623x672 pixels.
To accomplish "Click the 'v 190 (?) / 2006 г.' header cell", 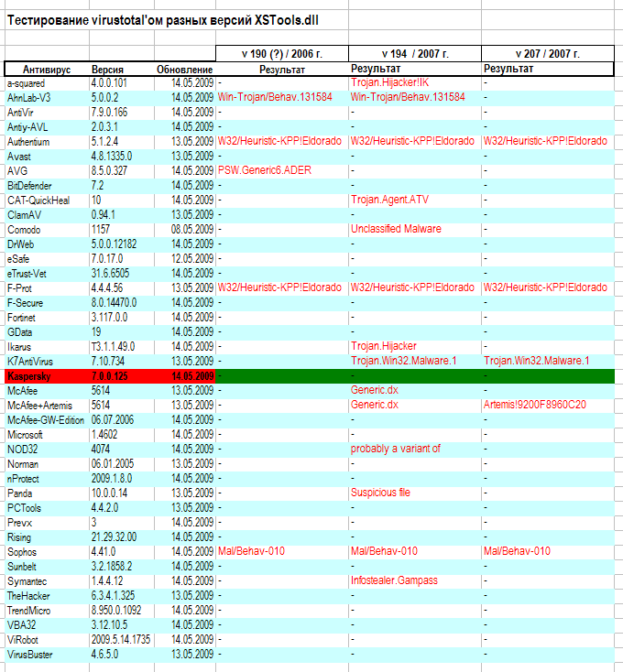I will 282,54.
